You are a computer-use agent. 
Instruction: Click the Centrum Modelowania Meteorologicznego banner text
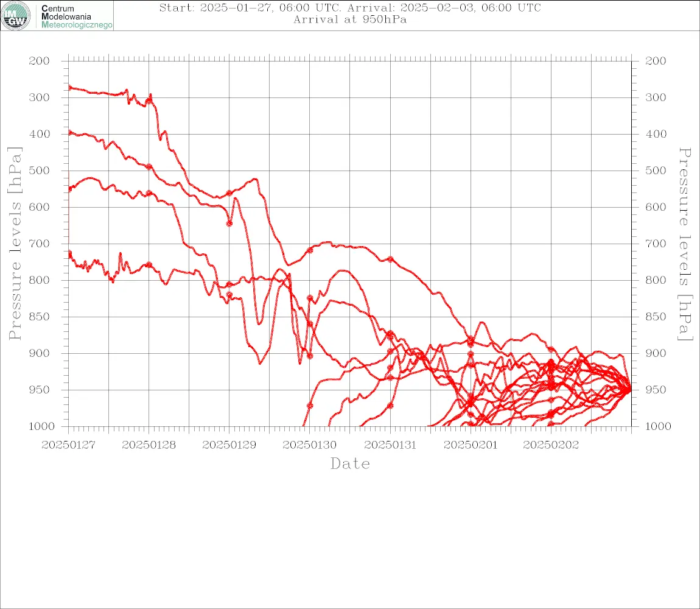pyautogui.click(x=76, y=16)
